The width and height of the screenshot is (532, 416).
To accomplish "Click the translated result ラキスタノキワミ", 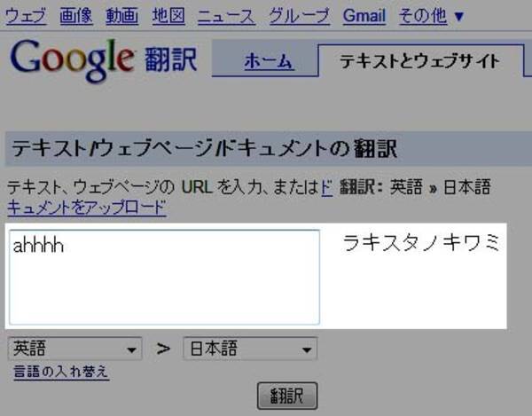I will pyautogui.click(x=421, y=243).
